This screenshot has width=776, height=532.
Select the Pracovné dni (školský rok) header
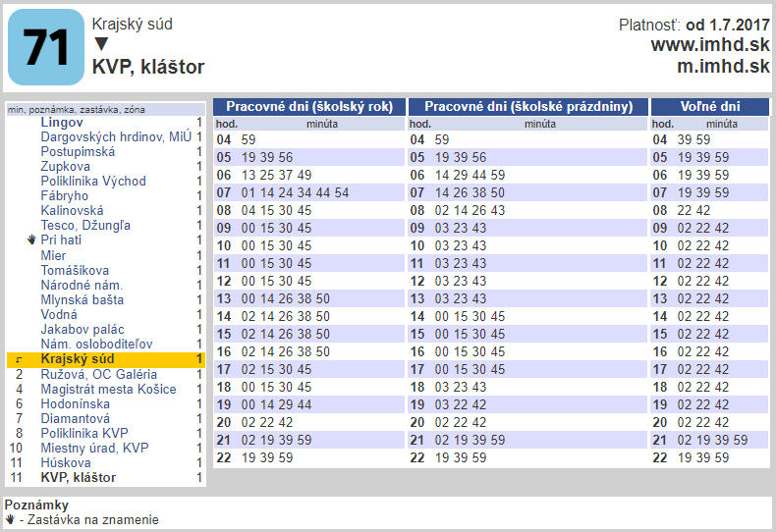pos(309,107)
